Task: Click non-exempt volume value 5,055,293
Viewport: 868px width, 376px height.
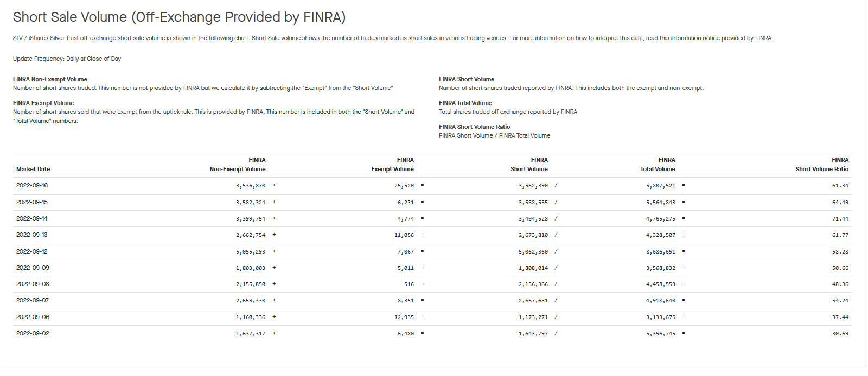Action: 251,252
